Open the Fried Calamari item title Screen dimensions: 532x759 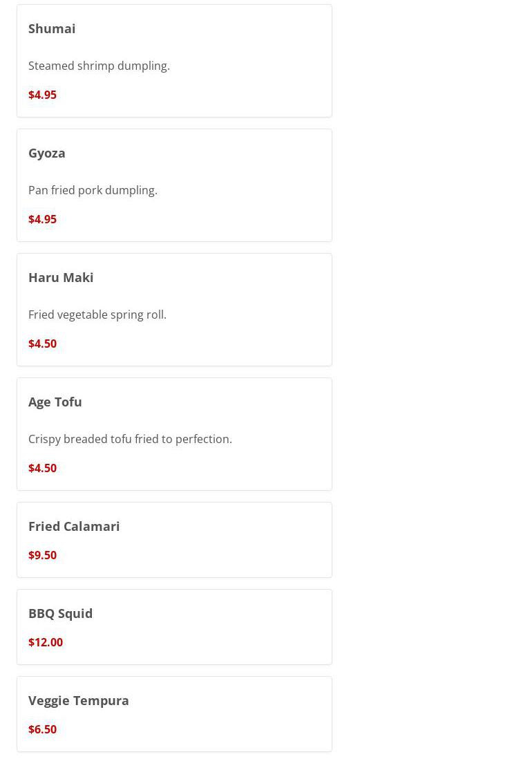[x=74, y=526]
